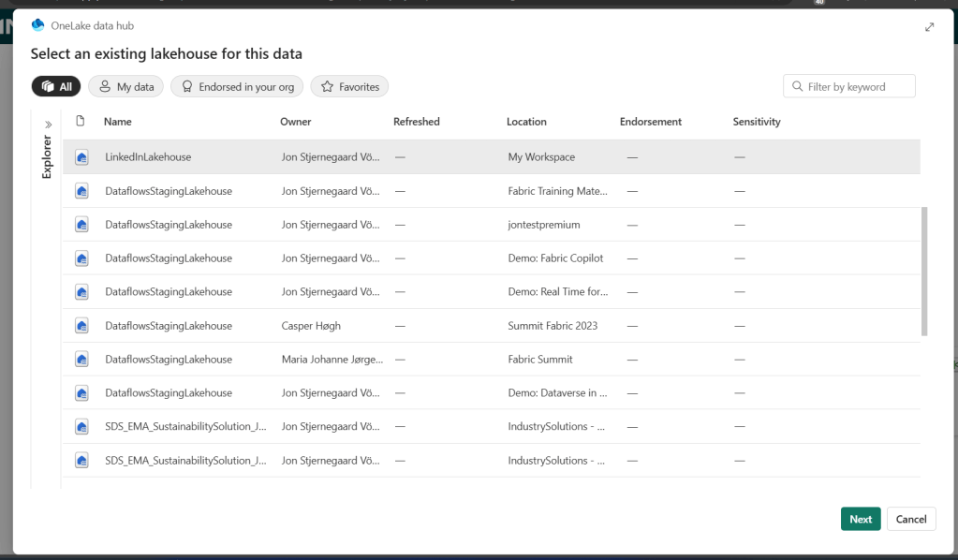Click the lakehouse icon in the Demo: Fabric Copilot row
958x560 pixels.
point(81,258)
